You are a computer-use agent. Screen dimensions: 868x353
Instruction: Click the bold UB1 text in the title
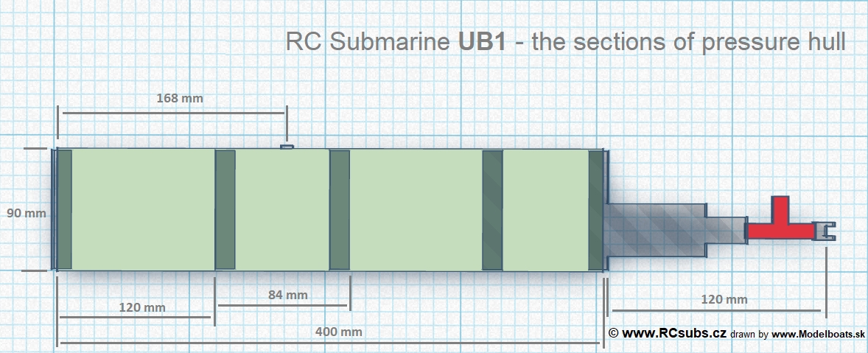482,42
